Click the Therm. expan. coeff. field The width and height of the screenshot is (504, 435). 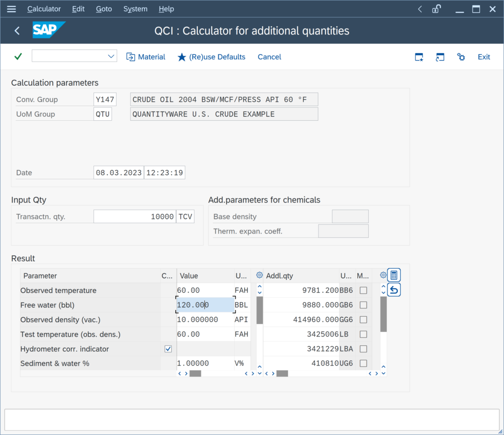(x=343, y=231)
